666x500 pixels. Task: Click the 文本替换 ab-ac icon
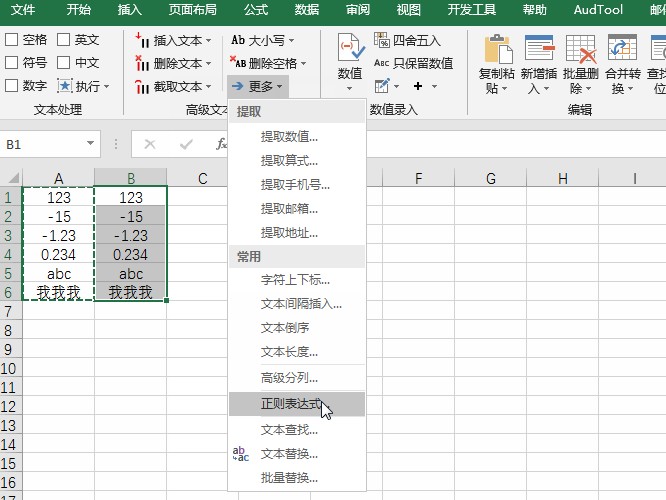pyautogui.click(x=240, y=454)
